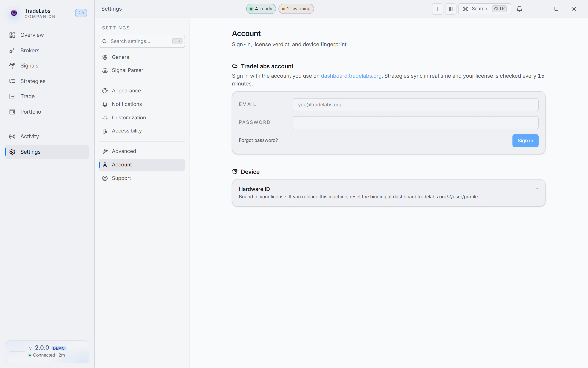Open the Activity broadcast icon
Viewport: 588px width, 368px height.
(x=12, y=137)
